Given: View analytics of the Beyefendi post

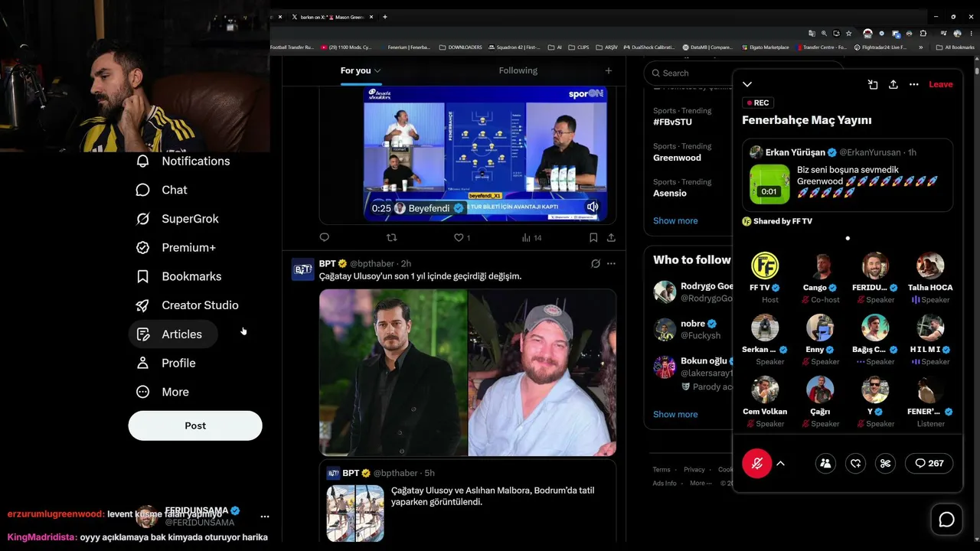Looking at the screenshot, I should coord(531,238).
